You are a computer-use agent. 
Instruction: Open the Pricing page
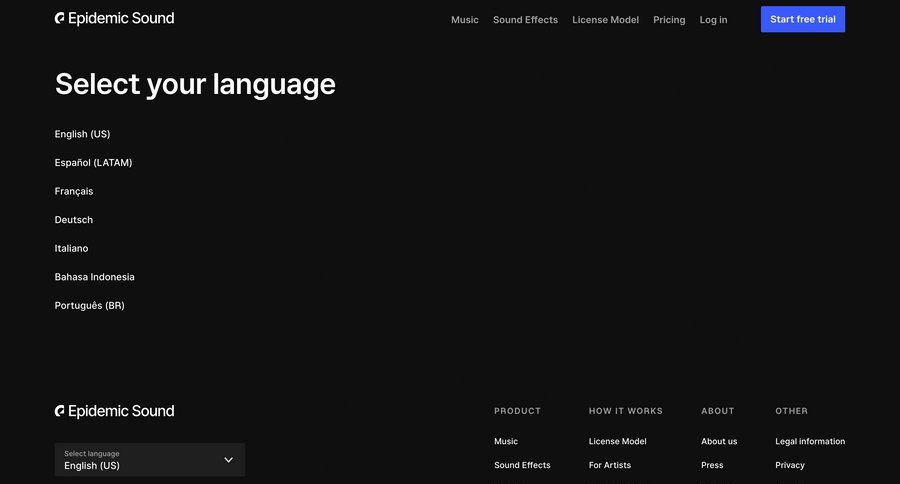click(669, 20)
